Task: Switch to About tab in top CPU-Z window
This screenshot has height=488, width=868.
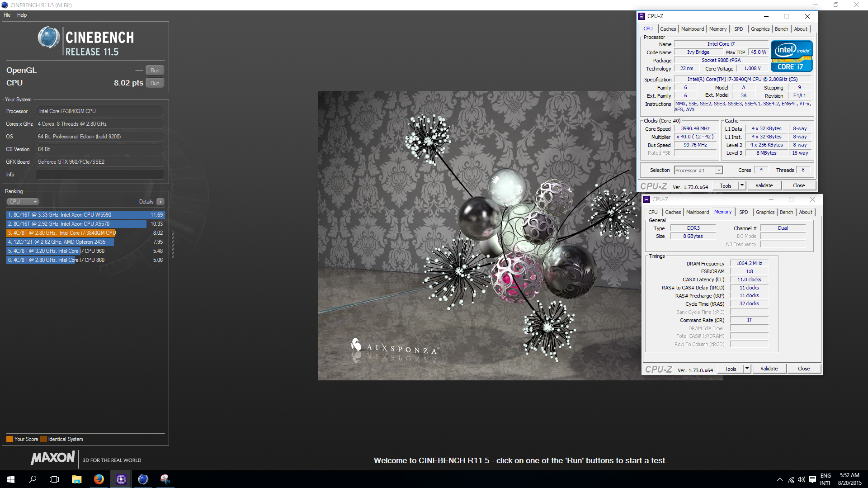Action: tap(801, 29)
